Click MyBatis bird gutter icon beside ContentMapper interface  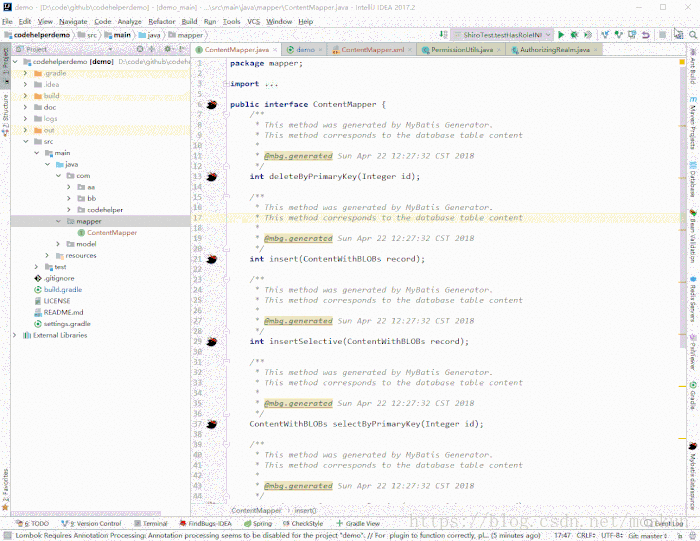tap(212, 104)
